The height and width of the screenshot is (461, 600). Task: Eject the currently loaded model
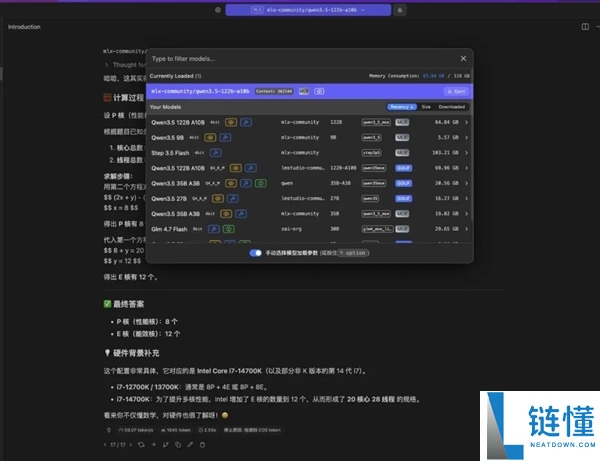pyautogui.click(x=456, y=91)
